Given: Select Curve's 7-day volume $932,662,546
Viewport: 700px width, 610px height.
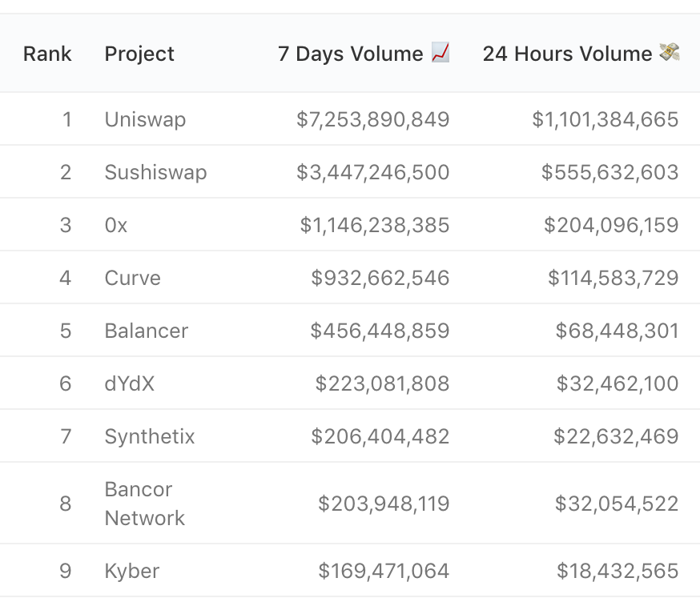Looking at the screenshot, I should 380,278.
